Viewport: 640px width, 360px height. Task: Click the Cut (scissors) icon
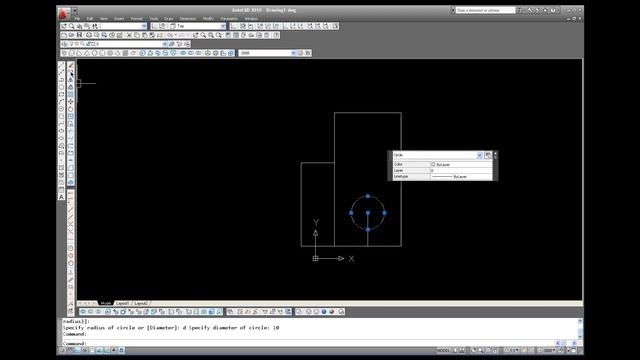pyautogui.click(x=129, y=35)
